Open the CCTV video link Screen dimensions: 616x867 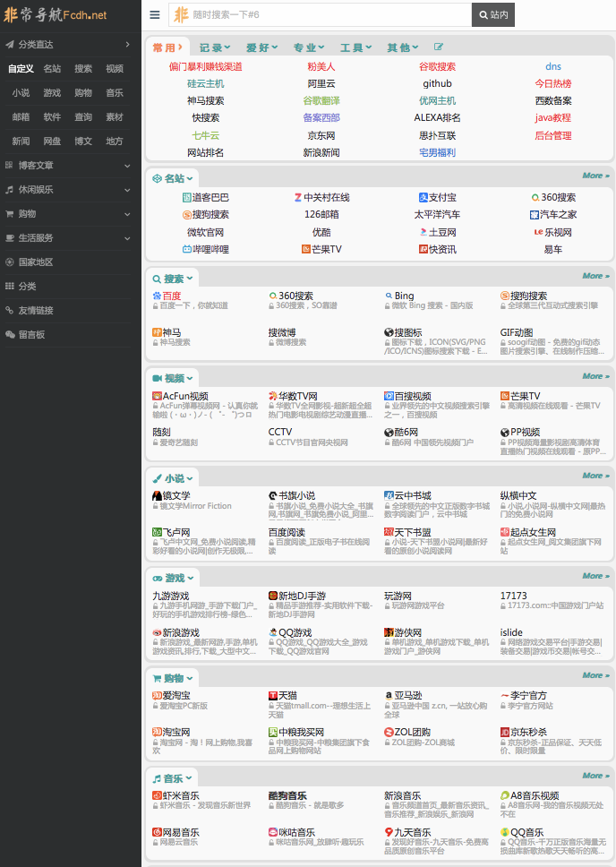click(280, 432)
